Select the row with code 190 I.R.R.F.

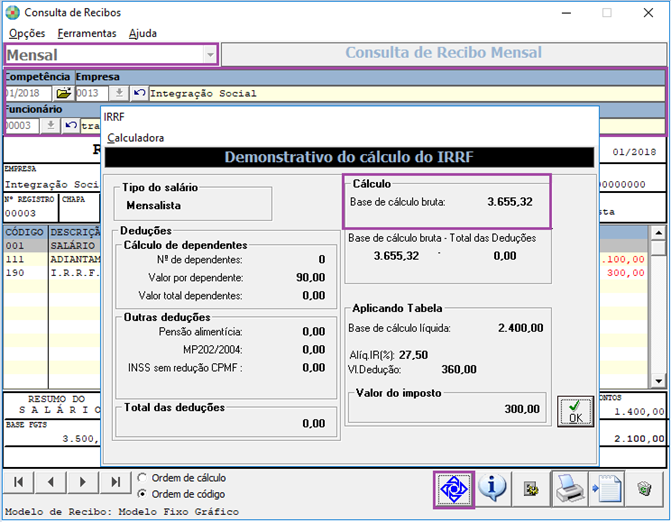pyautogui.click(x=53, y=273)
